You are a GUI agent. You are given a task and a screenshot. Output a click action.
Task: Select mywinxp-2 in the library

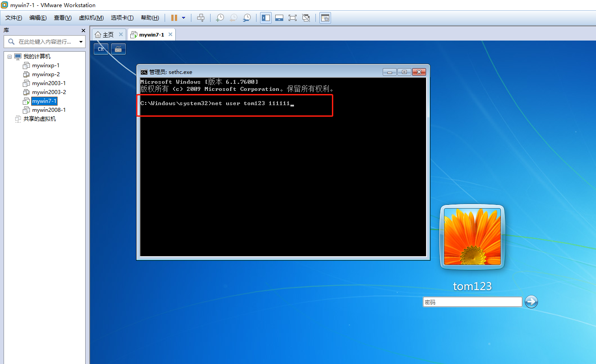click(x=46, y=74)
